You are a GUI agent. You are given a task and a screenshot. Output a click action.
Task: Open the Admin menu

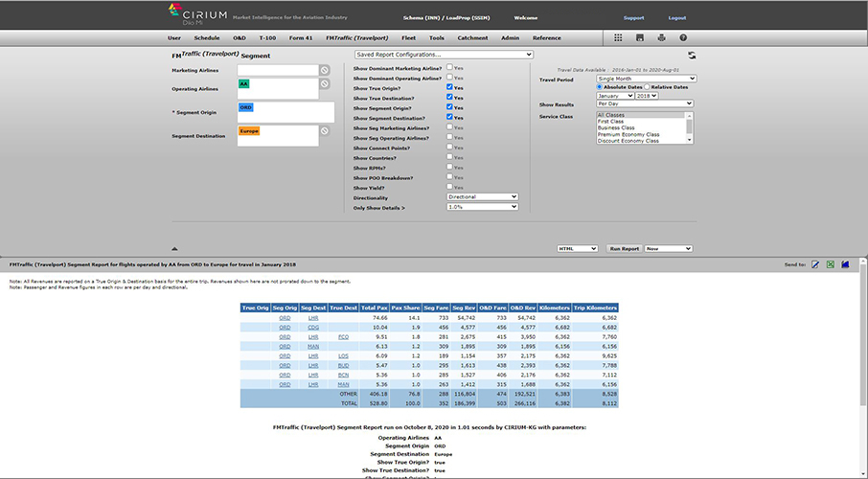(510, 38)
